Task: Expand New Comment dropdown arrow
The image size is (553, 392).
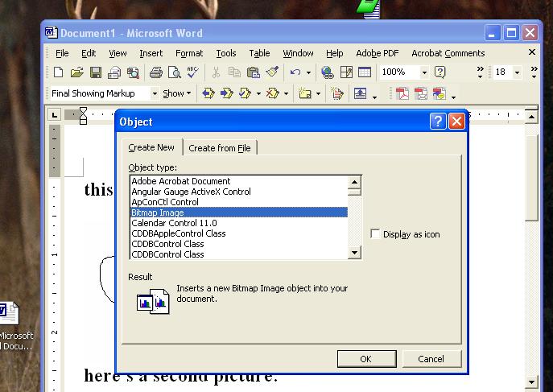Action: (x=318, y=93)
